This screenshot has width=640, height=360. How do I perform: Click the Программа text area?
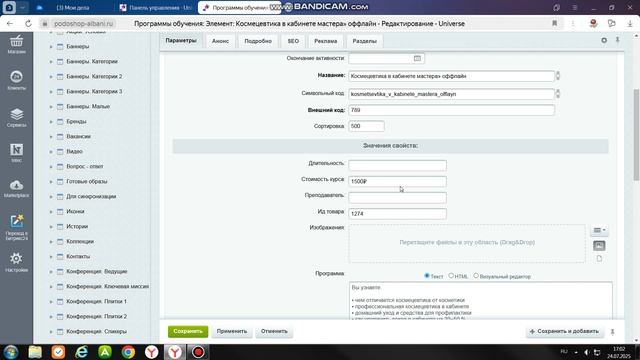(480, 301)
